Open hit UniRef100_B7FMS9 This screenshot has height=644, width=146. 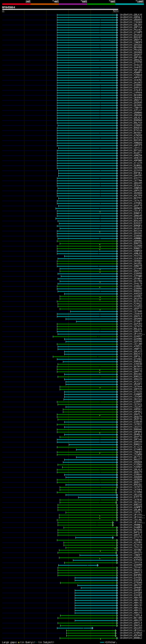[131, 560]
